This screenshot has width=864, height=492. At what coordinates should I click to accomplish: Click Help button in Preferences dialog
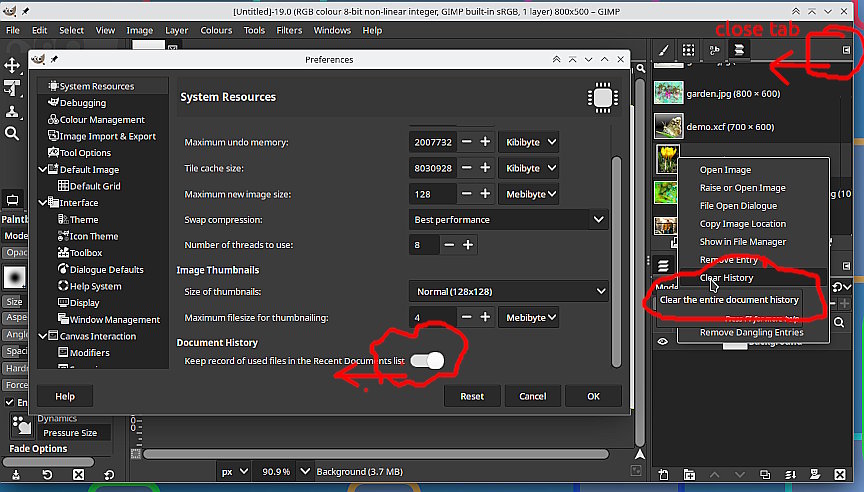pos(64,396)
